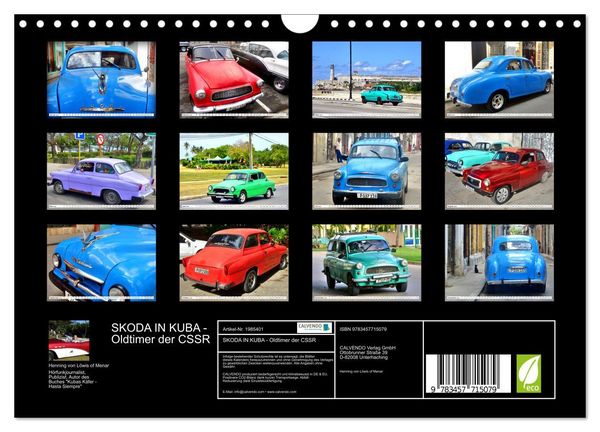This screenshot has height=432, width=600.
Task: Open blue car rear view in alley photo
Action: 499,262
